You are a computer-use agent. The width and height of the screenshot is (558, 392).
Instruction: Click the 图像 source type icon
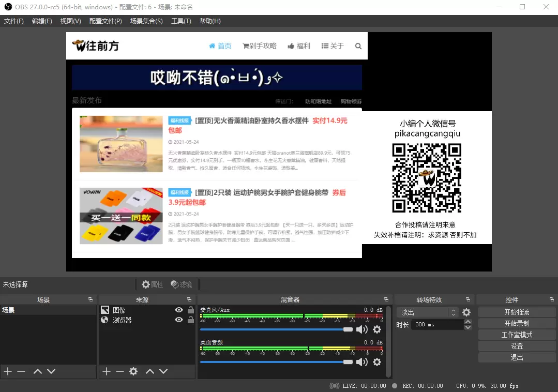104,310
